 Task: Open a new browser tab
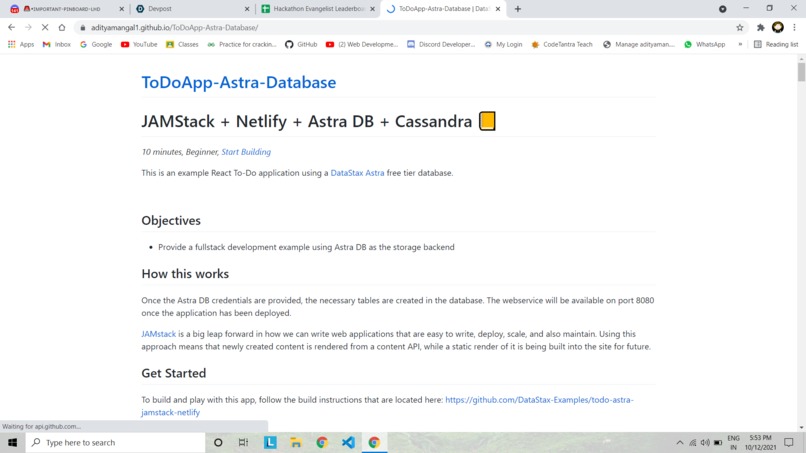coord(518,9)
